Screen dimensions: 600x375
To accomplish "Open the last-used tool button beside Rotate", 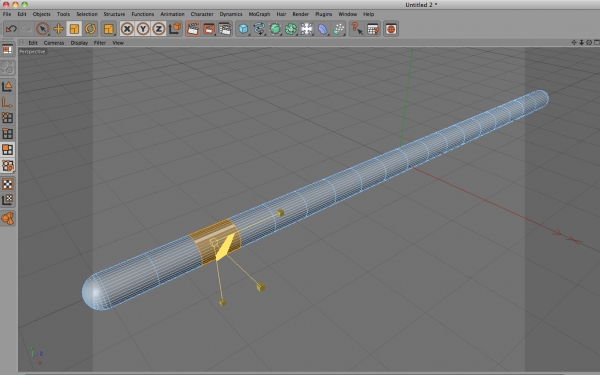I will pyautogui.click(x=109, y=29).
